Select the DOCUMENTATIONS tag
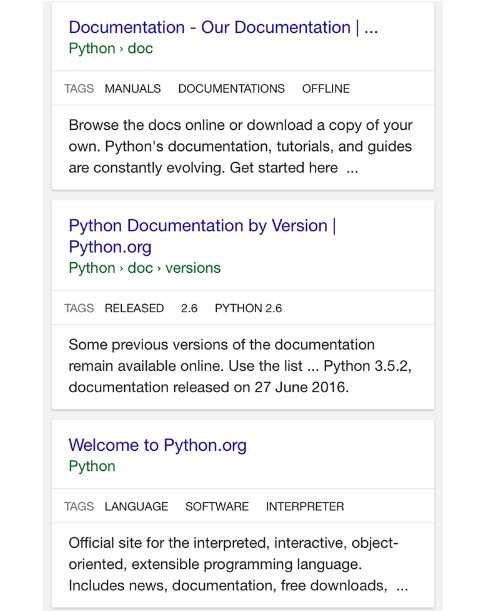This screenshot has height=611, width=486. [231, 88]
